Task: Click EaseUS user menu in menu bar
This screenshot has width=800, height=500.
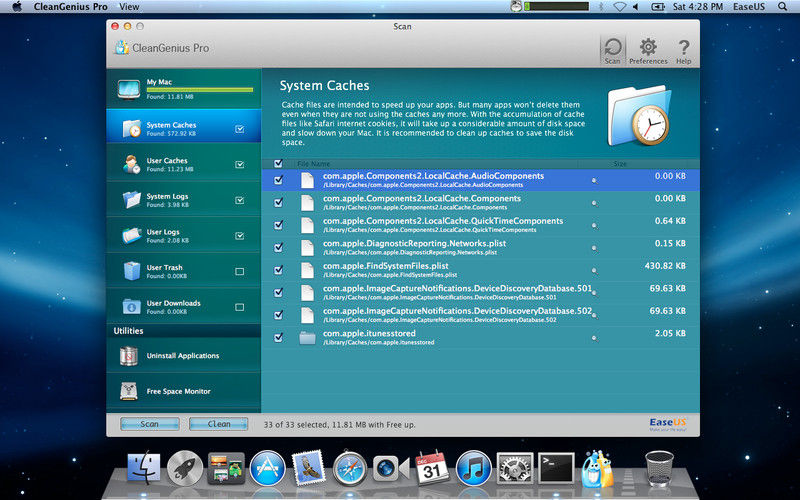Action: click(748, 7)
